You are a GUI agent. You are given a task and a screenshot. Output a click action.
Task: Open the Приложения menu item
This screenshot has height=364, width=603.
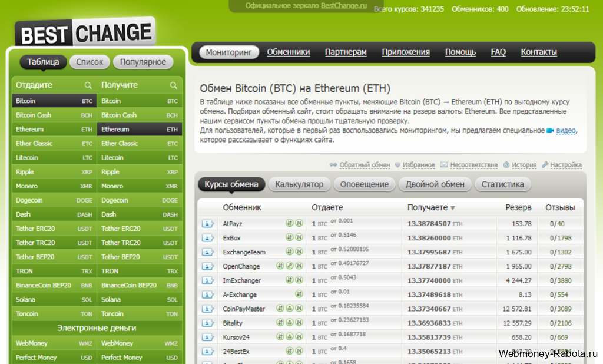click(x=406, y=52)
